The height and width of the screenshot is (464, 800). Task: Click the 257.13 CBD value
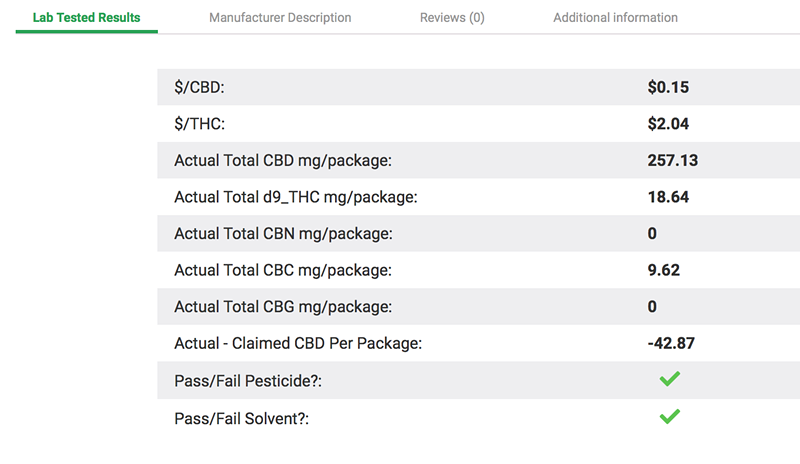(x=672, y=161)
